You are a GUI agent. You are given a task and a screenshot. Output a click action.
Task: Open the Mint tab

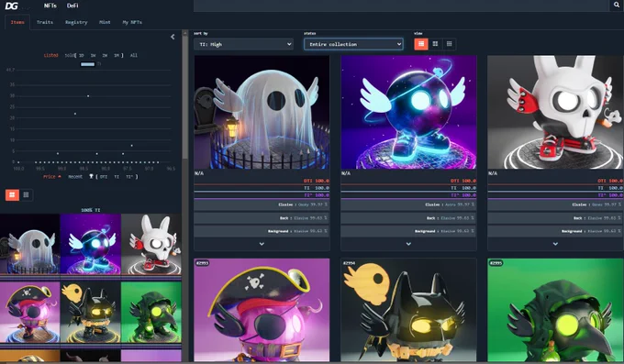coord(105,22)
